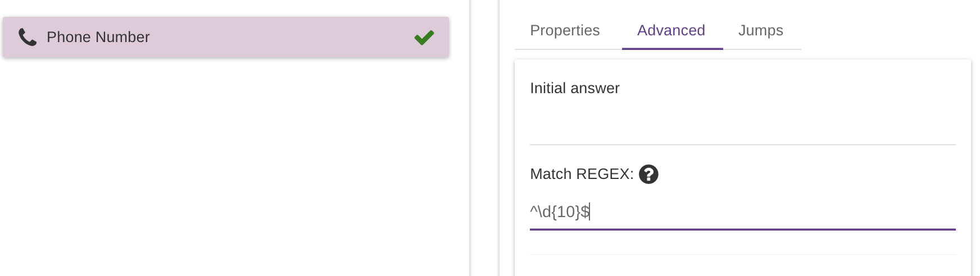Screen dimensions: 980x276
Task: Switch to the Advanced tab
Action: coord(671,30)
